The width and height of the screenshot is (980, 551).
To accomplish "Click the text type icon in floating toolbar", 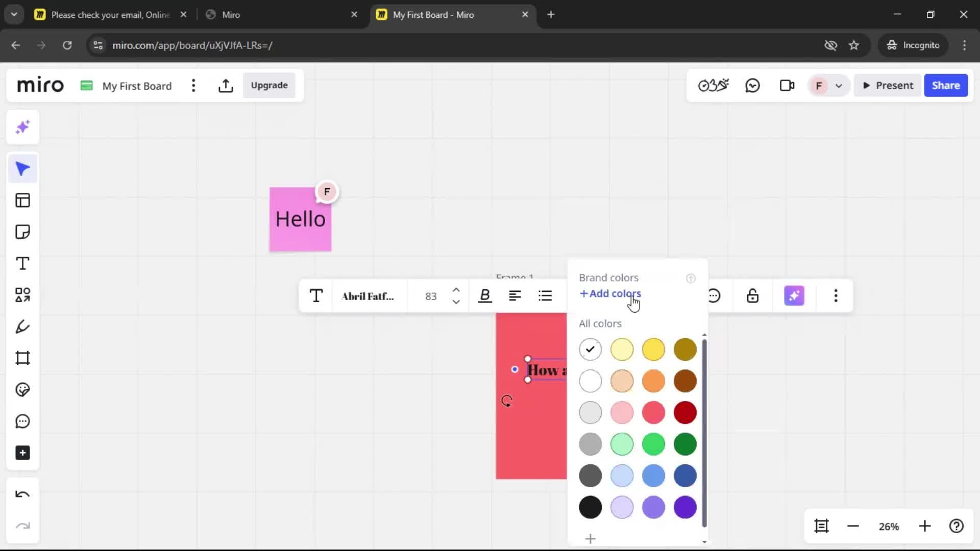I will tap(316, 296).
